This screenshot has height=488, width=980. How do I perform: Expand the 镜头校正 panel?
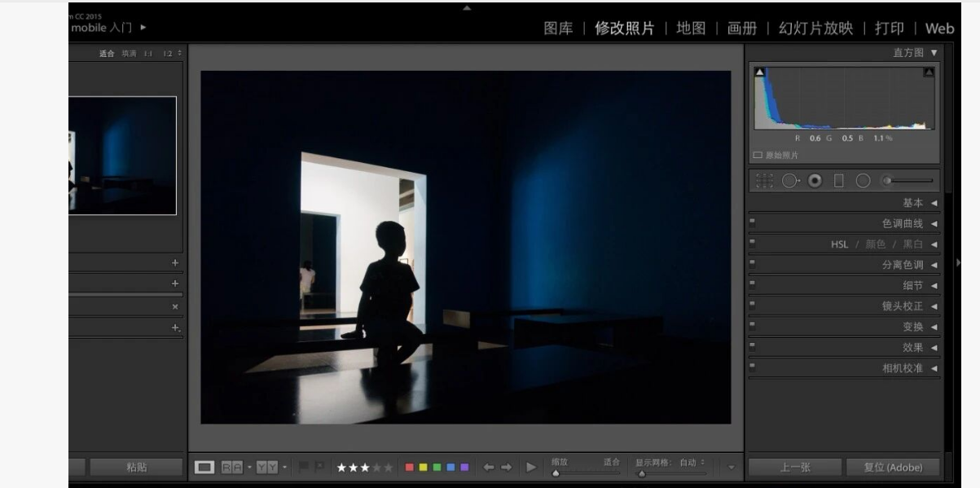tap(909, 306)
